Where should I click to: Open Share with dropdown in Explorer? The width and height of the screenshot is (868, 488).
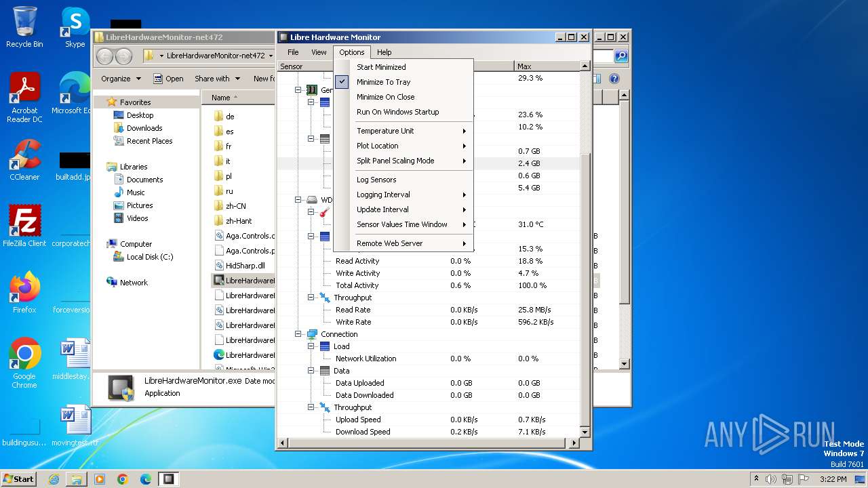216,79
